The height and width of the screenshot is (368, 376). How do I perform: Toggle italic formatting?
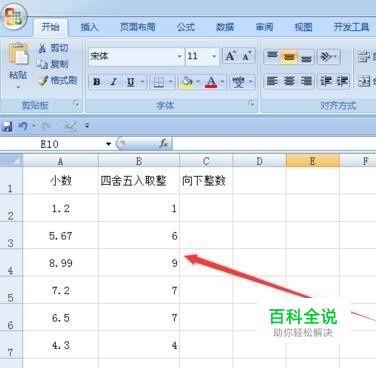(114, 82)
